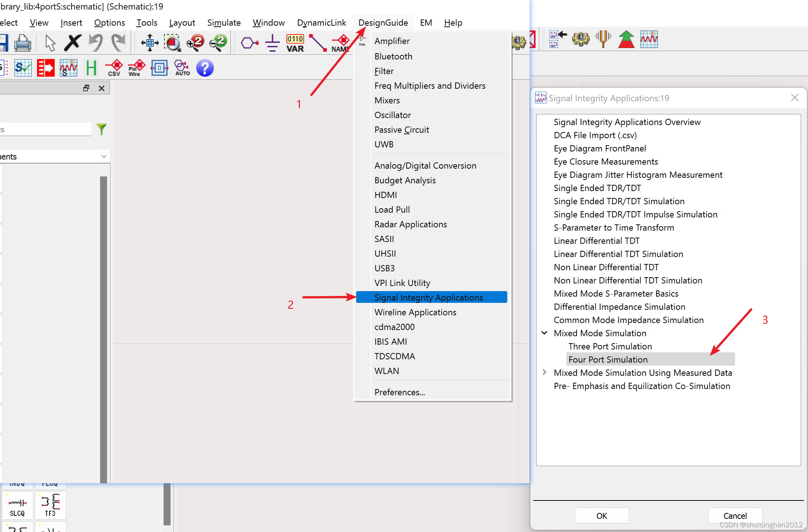Click the Print icon in toolbar
The image size is (808, 532).
(x=23, y=43)
